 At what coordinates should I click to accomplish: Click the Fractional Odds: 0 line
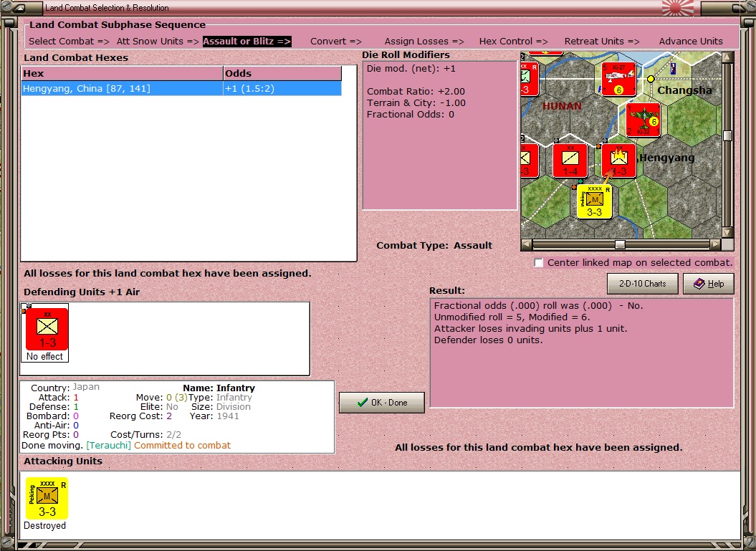(x=411, y=115)
